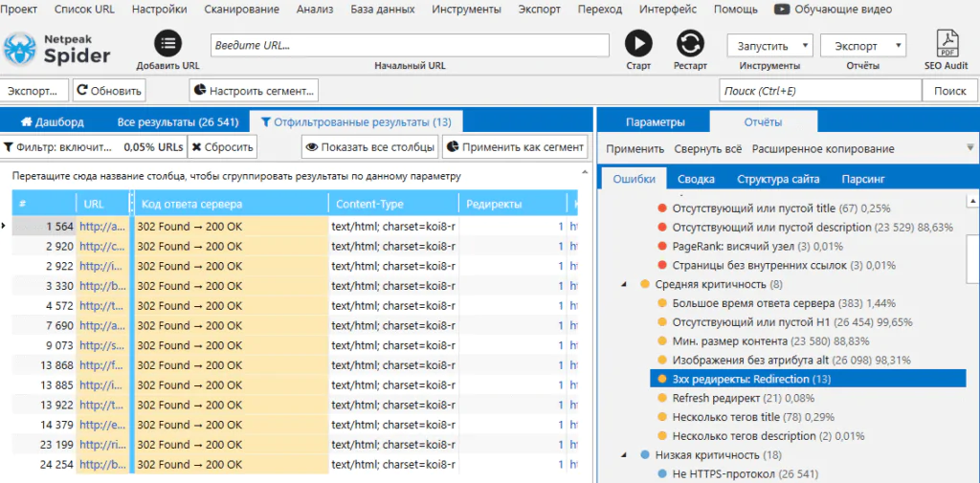
Task: Click the Netpeak Spider logo
Action: pos(56,50)
